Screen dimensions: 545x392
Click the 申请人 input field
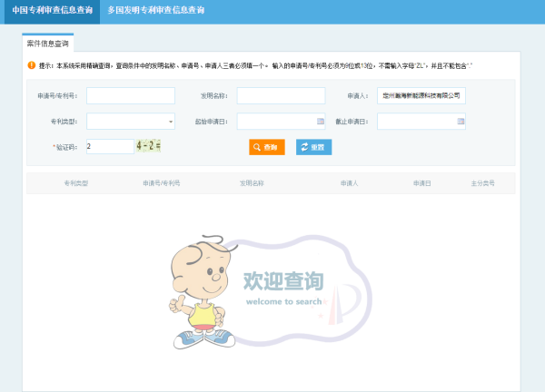421,95
